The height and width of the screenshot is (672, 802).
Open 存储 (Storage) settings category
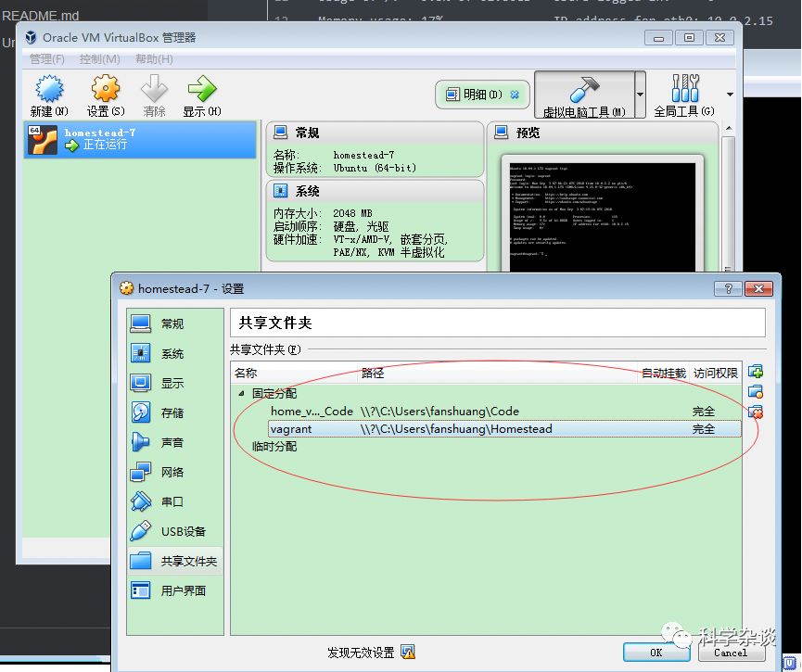174,412
